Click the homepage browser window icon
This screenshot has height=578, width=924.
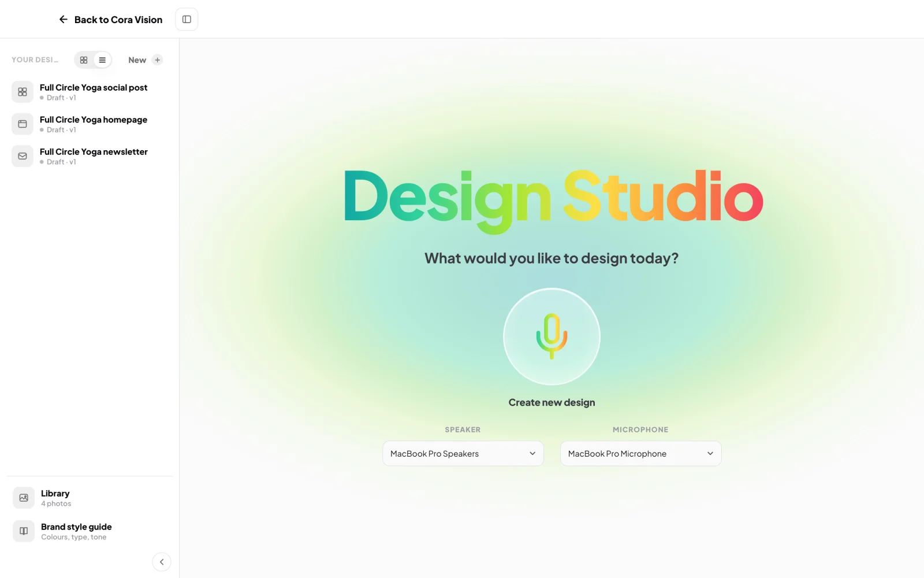pos(23,124)
